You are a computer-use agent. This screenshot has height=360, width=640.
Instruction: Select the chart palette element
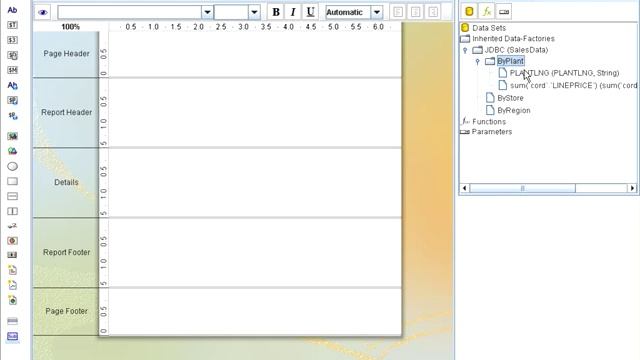[x=12, y=240]
